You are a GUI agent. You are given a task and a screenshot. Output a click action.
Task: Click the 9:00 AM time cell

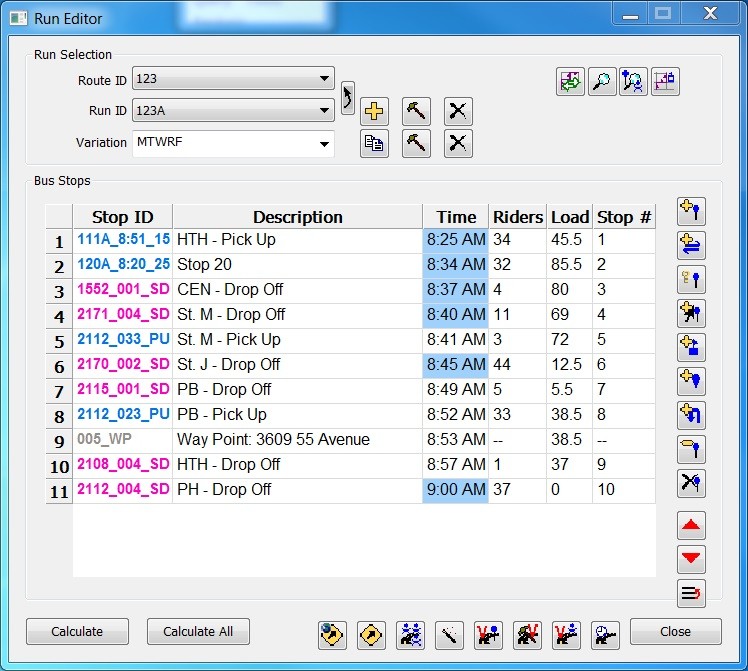click(456, 489)
